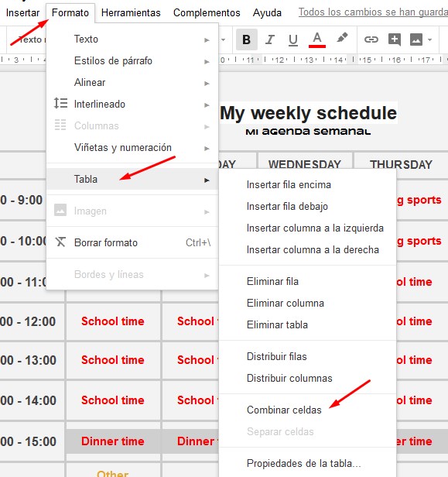
Task: Open the Herramientas menu
Action: (x=131, y=12)
